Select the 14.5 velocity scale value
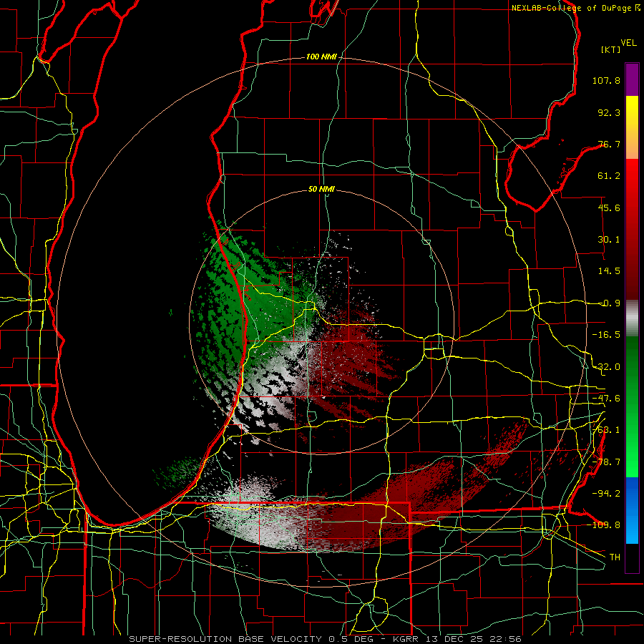Image resolution: width=644 pixels, height=644 pixels. point(609,271)
